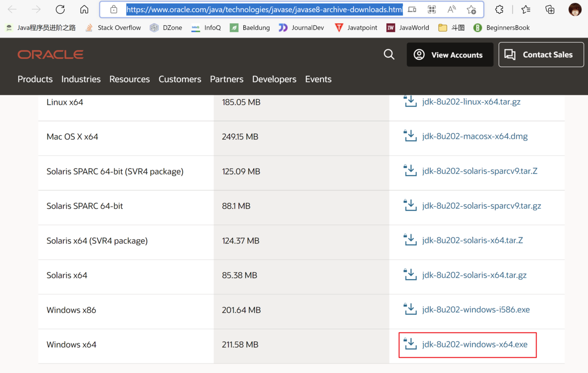Image resolution: width=588 pixels, height=373 pixels.
Task: Click the Oracle search magnifier icon
Action: pos(389,55)
